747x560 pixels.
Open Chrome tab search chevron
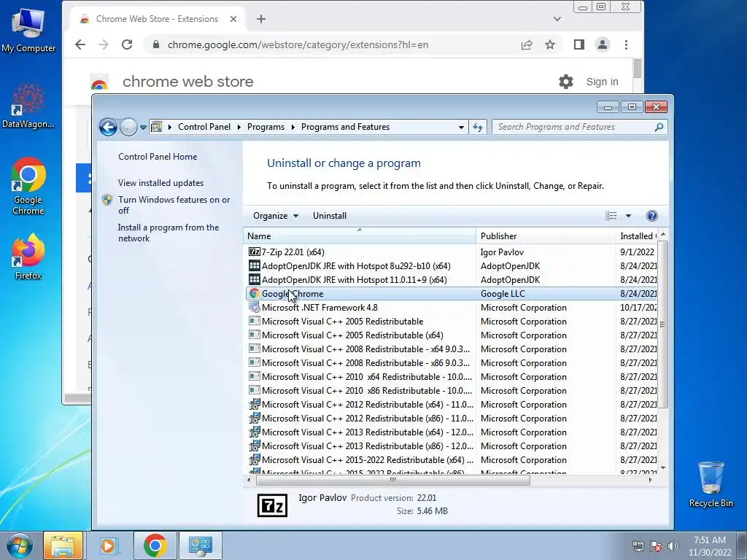point(557,19)
